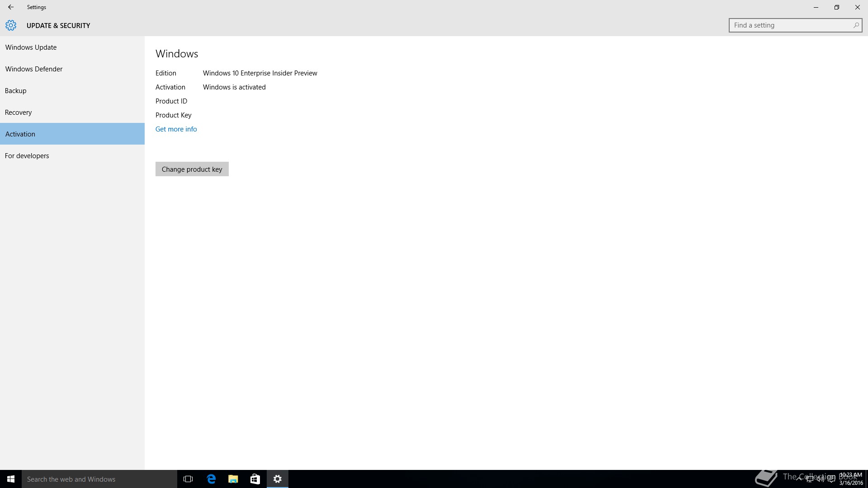
Task: Open the volume tray icon
Action: point(820,479)
